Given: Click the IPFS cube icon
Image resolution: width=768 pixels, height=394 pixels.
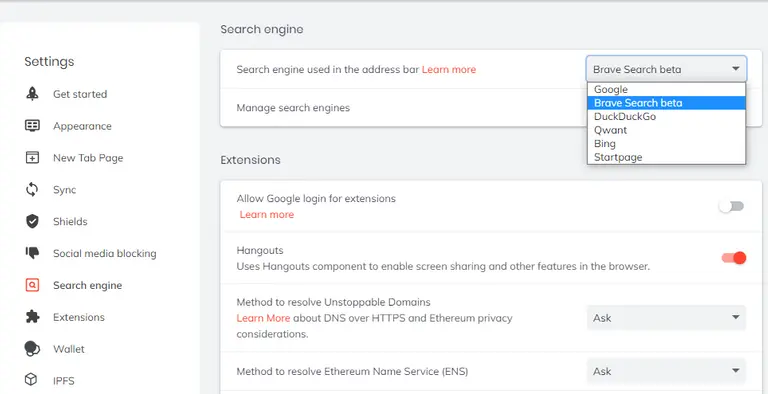Looking at the screenshot, I should [x=31, y=380].
